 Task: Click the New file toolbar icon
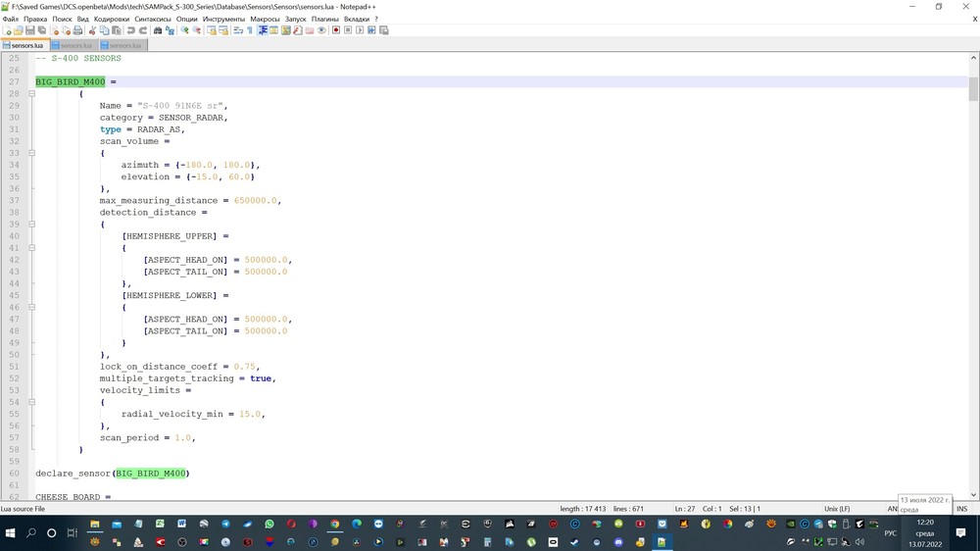tap(8, 30)
